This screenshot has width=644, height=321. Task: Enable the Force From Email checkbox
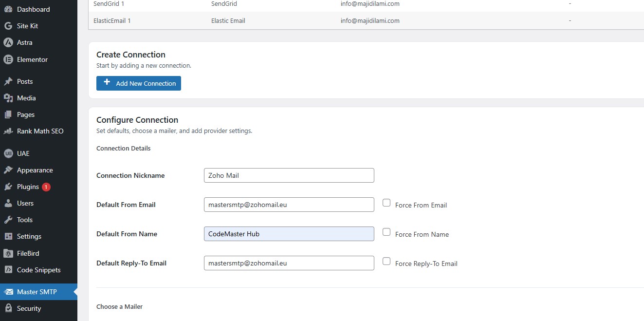386,203
